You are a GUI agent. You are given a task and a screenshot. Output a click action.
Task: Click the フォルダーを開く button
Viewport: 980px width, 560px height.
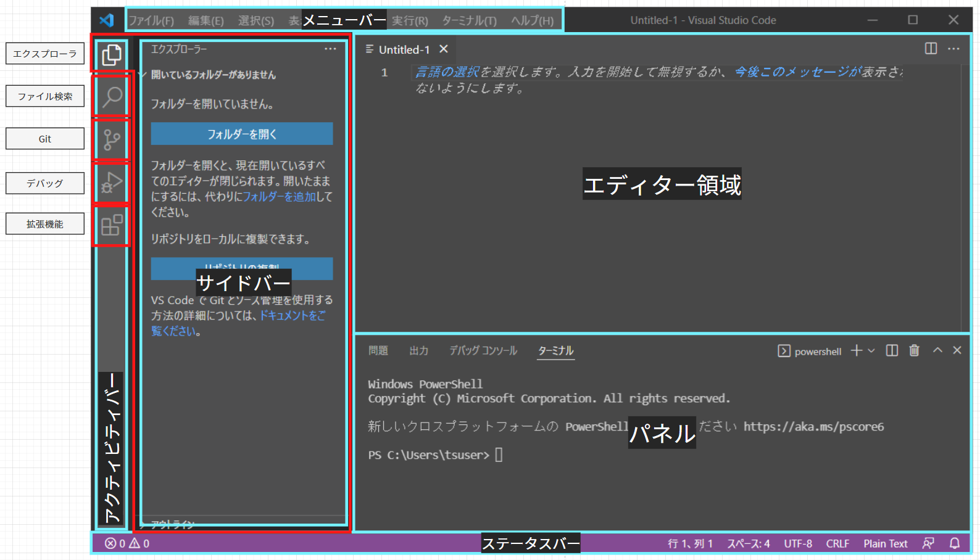pos(242,134)
